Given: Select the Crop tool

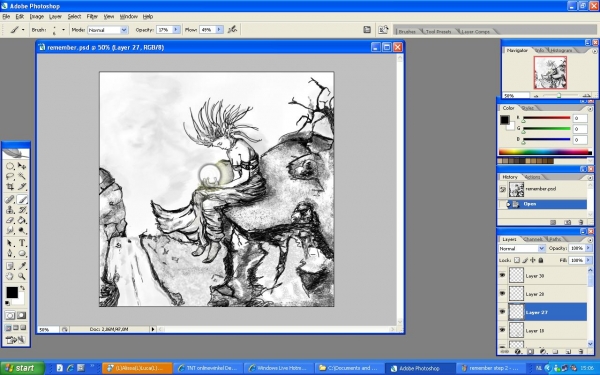Looking at the screenshot, I should 10,187.
